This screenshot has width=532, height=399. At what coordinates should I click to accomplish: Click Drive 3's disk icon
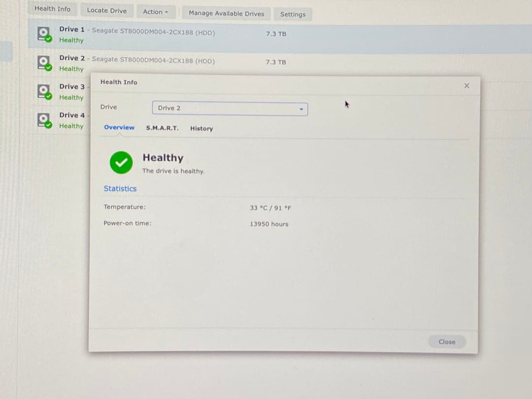44,91
